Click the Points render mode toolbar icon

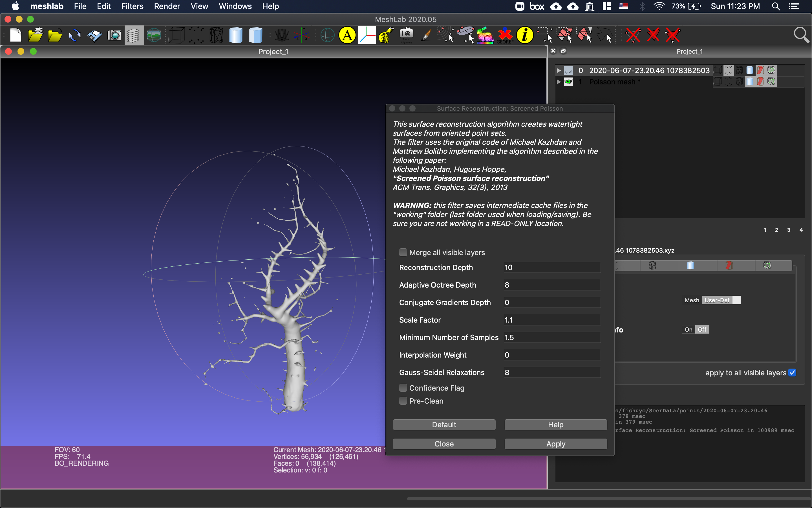196,35
